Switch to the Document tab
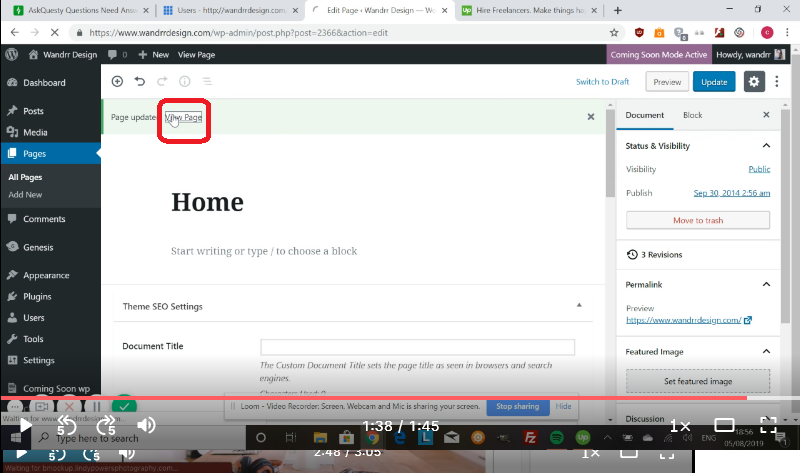 click(x=644, y=115)
